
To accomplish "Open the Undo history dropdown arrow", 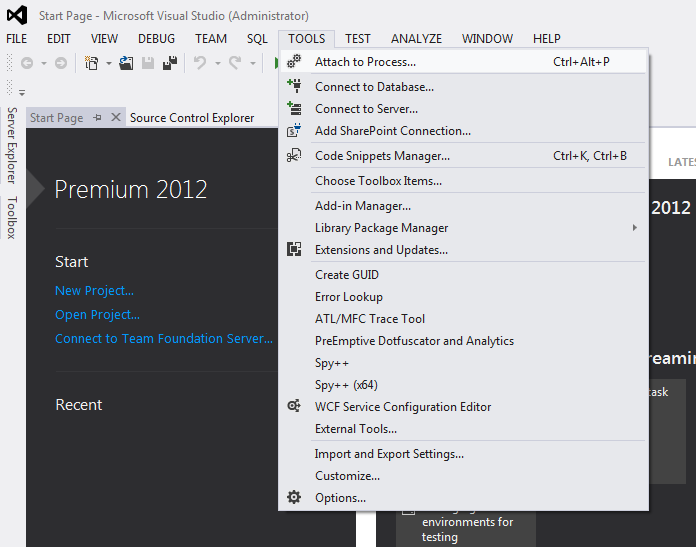I will pos(218,63).
